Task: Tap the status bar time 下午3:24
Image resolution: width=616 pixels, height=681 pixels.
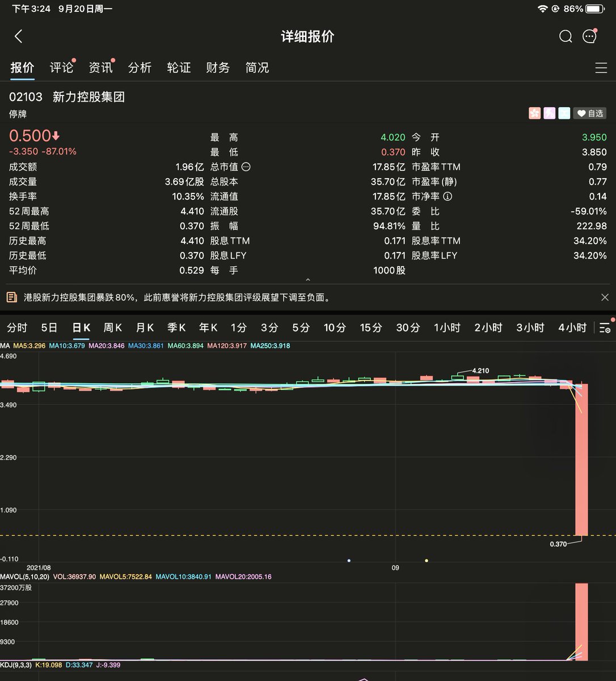Action: point(31,9)
